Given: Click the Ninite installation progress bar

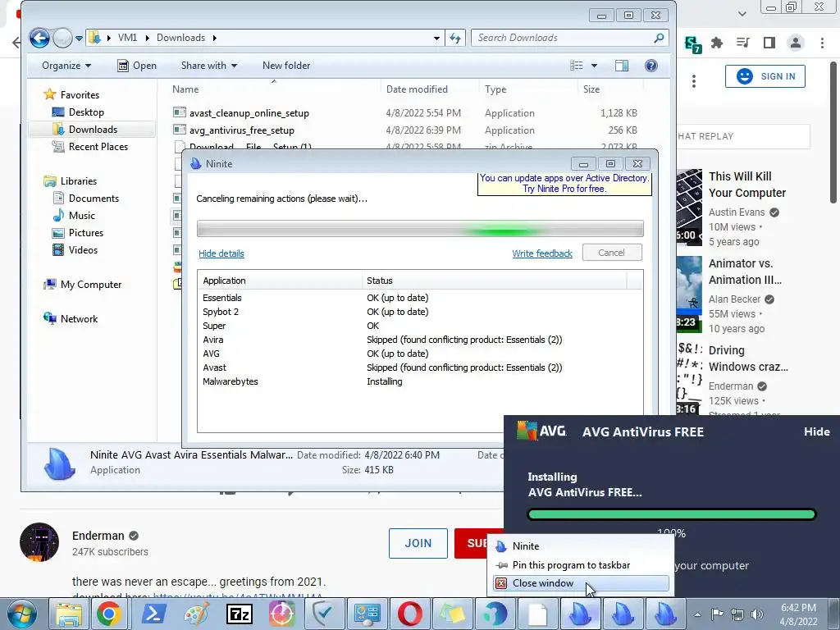Looking at the screenshot, I should (x=420, y=228).
